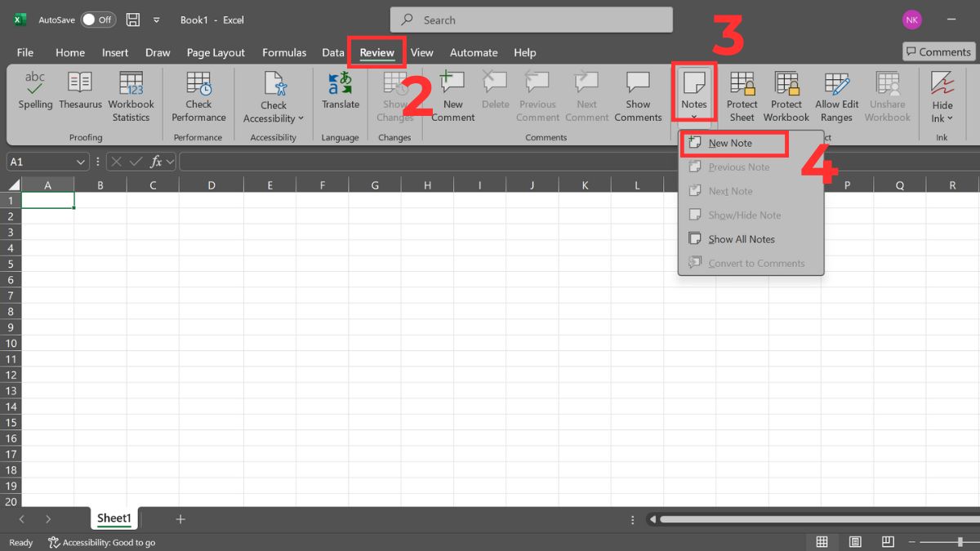
Task: Open the Name Box dropdown
Action: [79, 162]
